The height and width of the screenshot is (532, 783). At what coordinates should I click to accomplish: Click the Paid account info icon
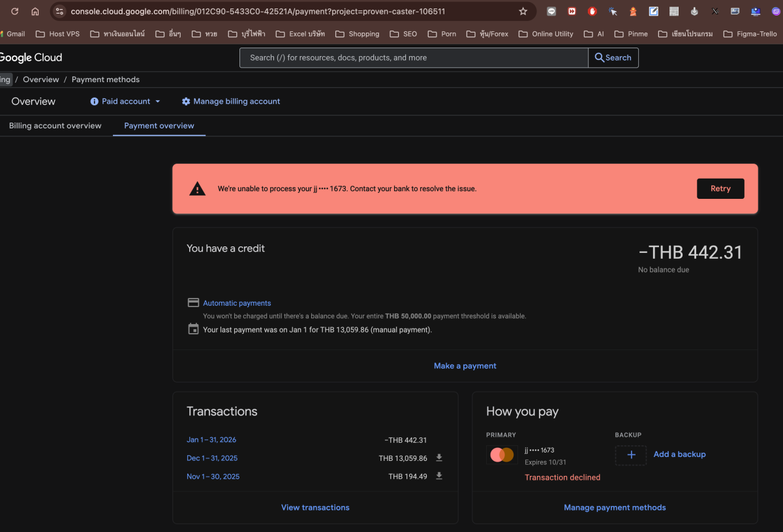(95, 102)
